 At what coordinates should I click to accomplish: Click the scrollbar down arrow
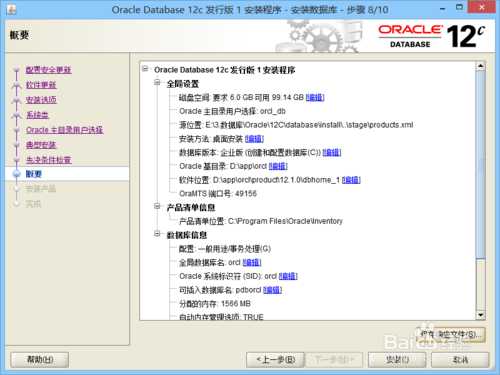coord(480,315)
